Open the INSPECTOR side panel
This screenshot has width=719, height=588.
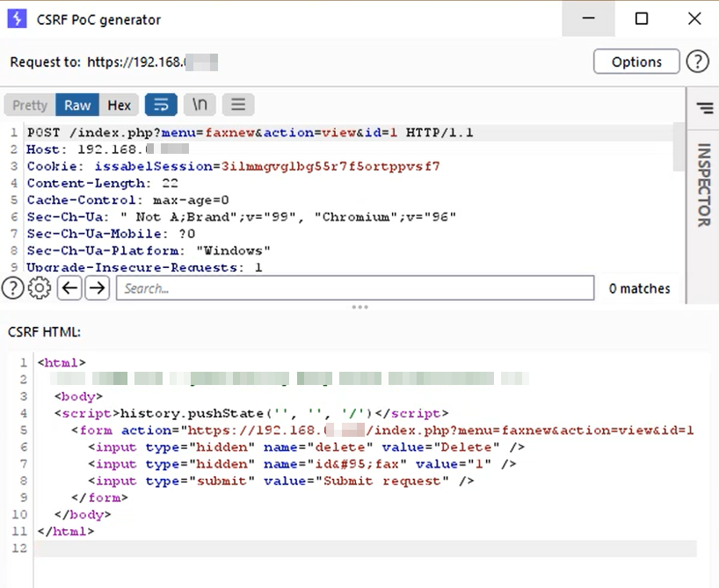coord(704,185)
